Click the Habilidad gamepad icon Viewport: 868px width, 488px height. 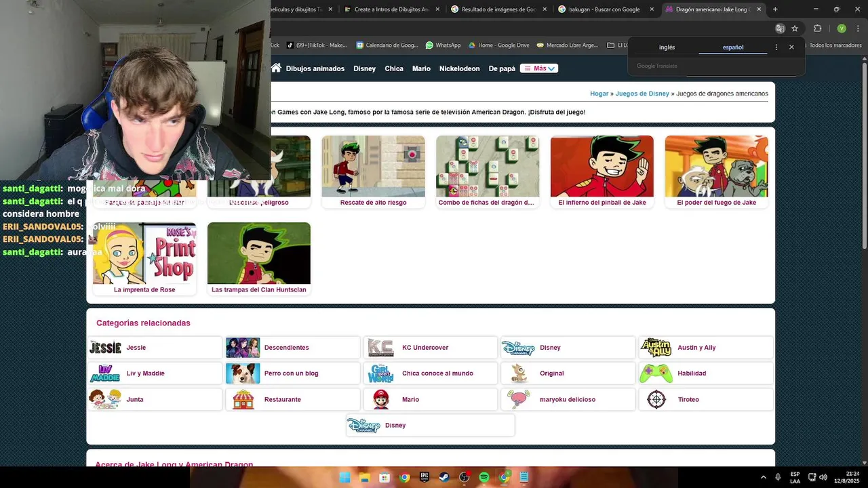[x=656, y=373]
